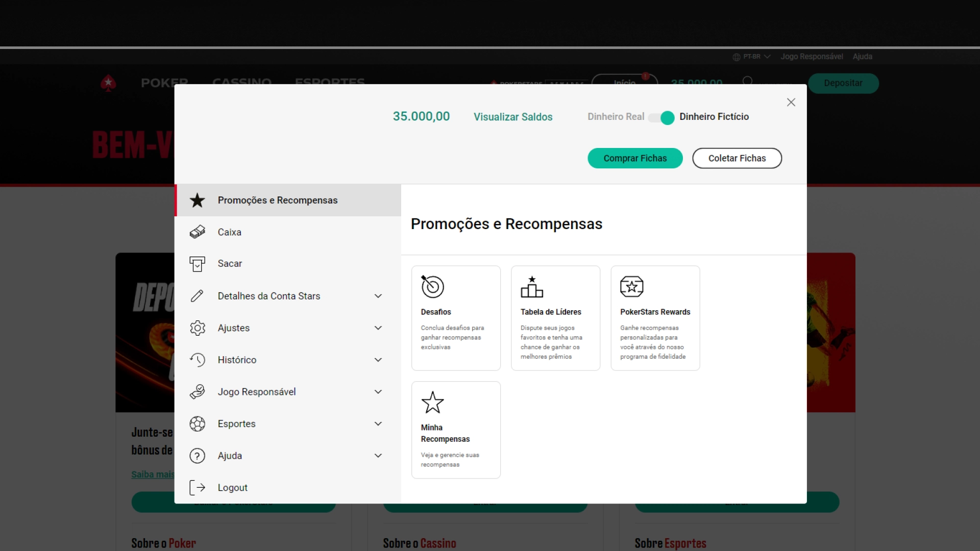This screenshot has width=980, height=551.
Task: Click the pencil icon for Detalhes da Conta Stars
Action: [197, 296]
